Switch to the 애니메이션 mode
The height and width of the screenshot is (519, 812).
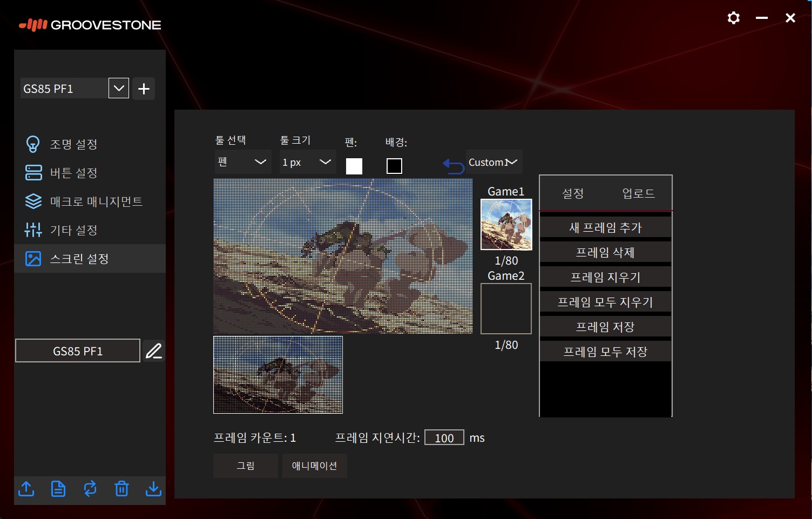[x=315, y=466]
